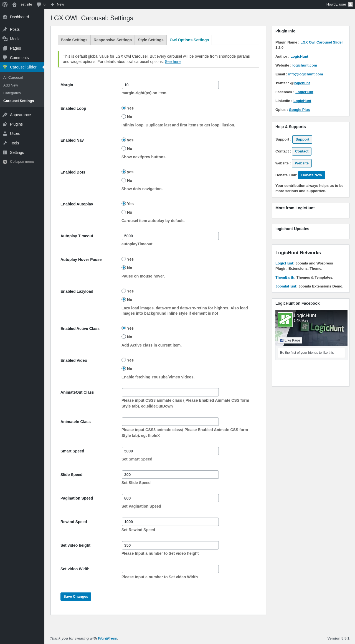Click the Slide Speed input field

click(x=170, y=475)
